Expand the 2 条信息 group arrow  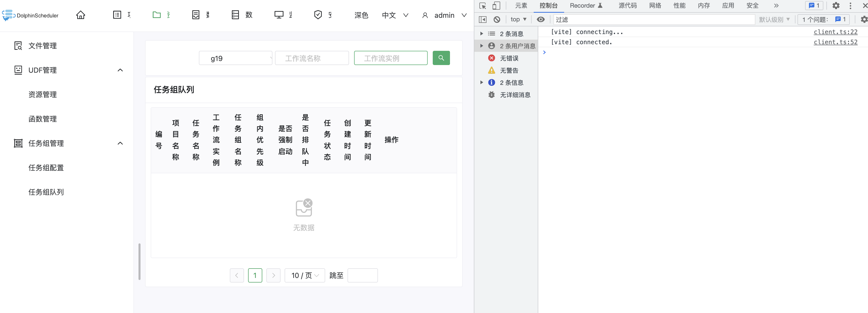click(481, 82)
